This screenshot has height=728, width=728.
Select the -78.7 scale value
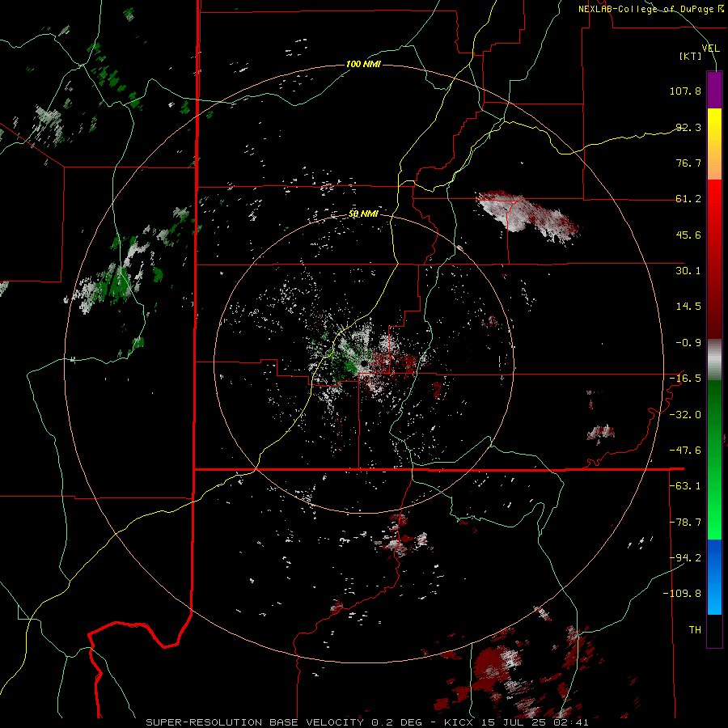685,523
